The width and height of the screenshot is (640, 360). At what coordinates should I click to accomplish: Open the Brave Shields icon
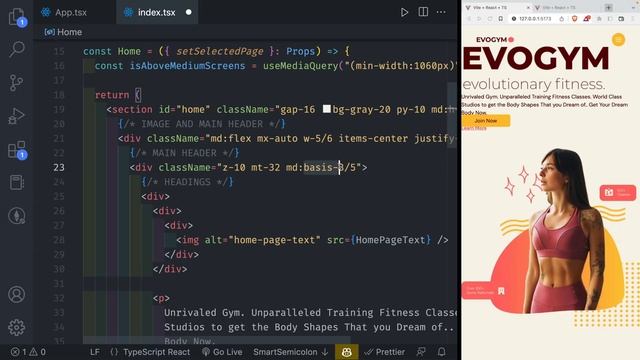pyautogui.click(x=575, y=19)
